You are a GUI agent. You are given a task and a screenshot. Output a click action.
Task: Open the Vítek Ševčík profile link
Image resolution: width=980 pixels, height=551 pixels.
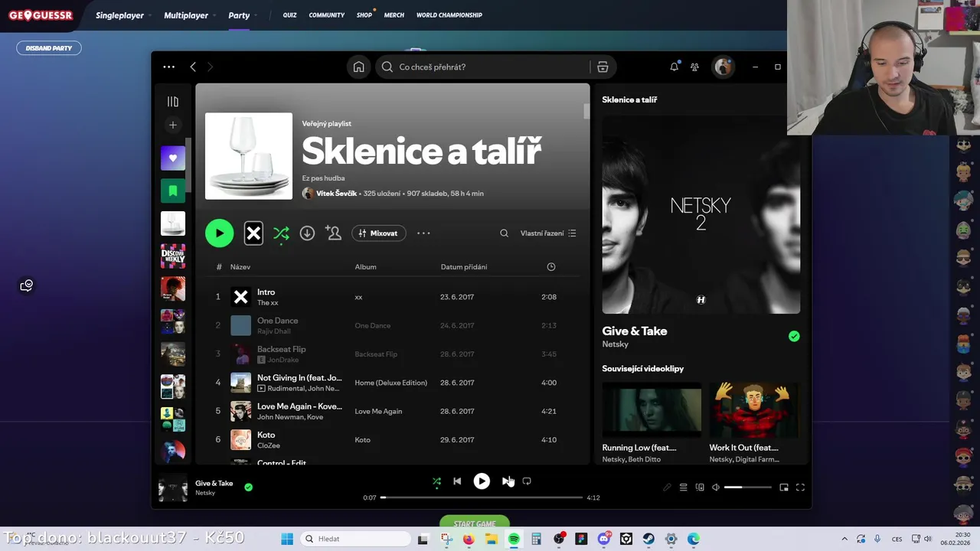coord(336,194)
